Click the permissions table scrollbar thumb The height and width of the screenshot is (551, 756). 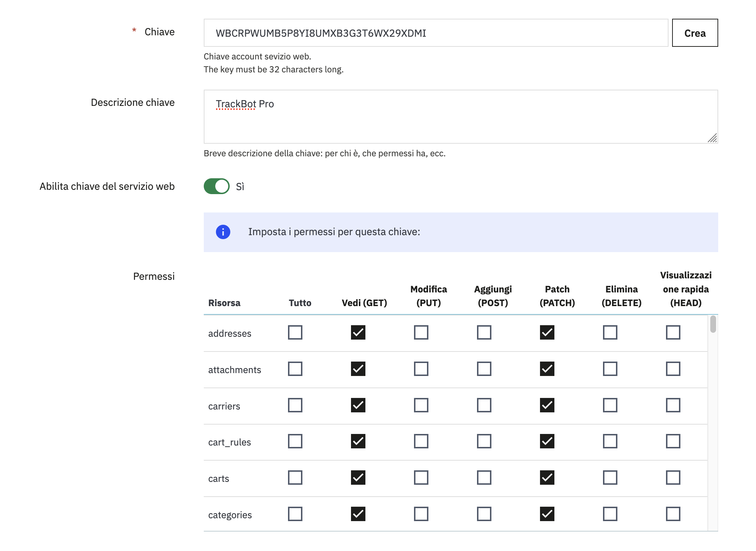(x=713, y=324)
